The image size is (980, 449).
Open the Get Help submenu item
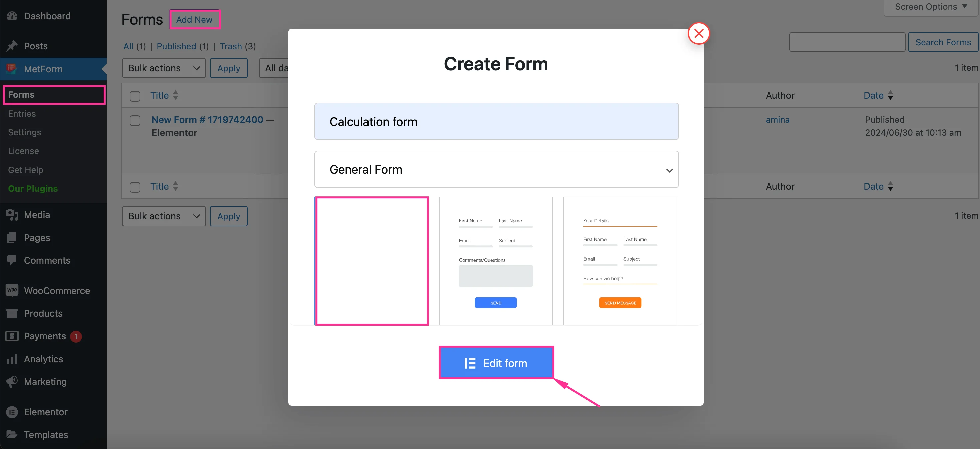click(25, 170)
